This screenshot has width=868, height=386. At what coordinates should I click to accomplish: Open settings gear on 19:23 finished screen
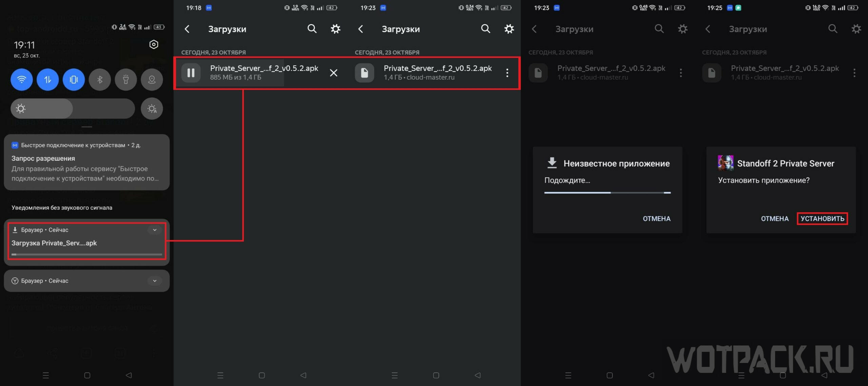click(x=509, y=29)
